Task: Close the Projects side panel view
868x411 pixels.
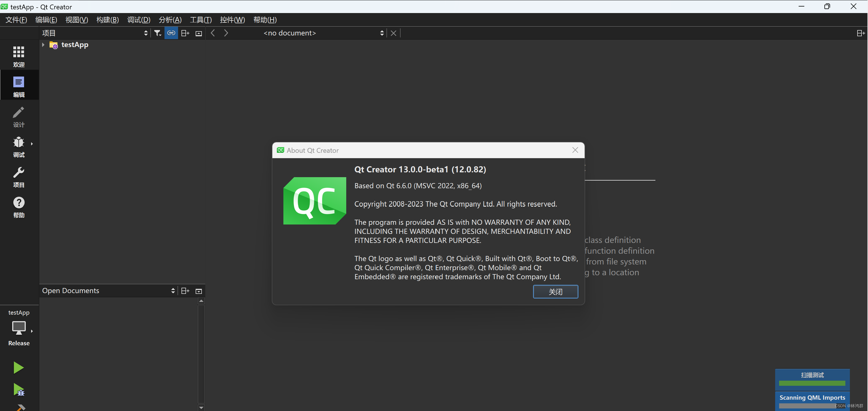Action: (199, 33)
